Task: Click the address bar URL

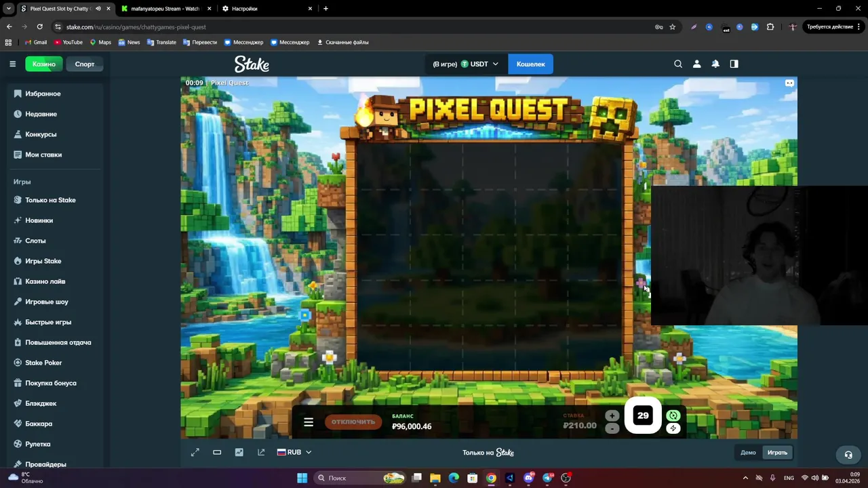Action: pyautogui.click(x=136, y=26)
